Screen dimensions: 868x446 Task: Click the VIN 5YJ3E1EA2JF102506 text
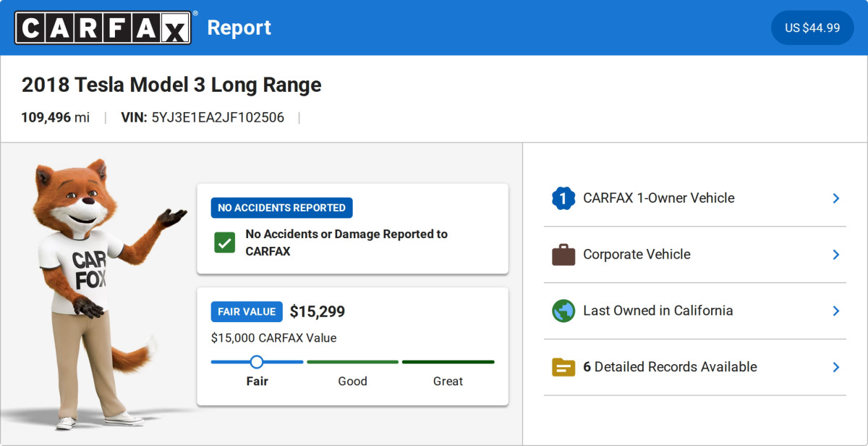click(203, 117)
